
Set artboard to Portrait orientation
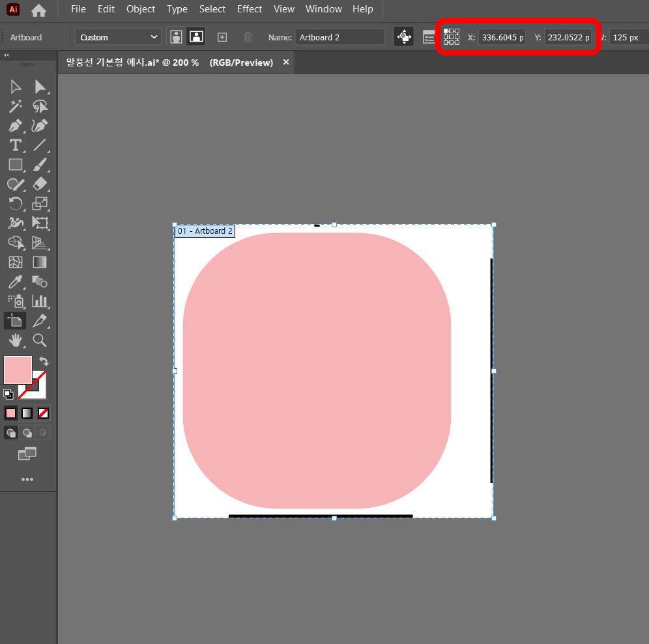coord(177,37)
